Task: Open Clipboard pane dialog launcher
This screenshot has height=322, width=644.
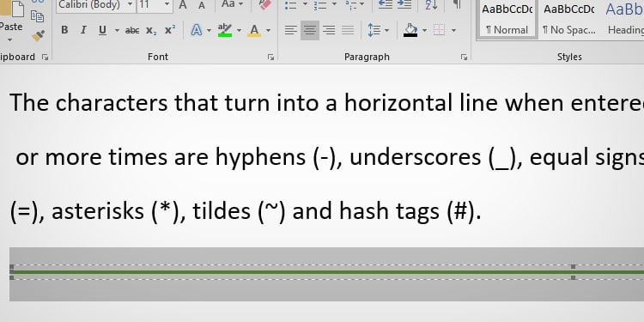Action: click(x=45, y=57)
